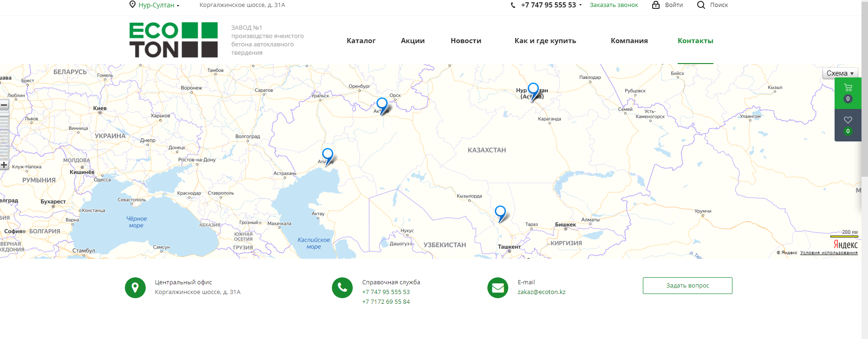Zoom in the map with plus button
Image resolution: width=868 pixels, height=339 pixels.
click(x=4, y=165)
